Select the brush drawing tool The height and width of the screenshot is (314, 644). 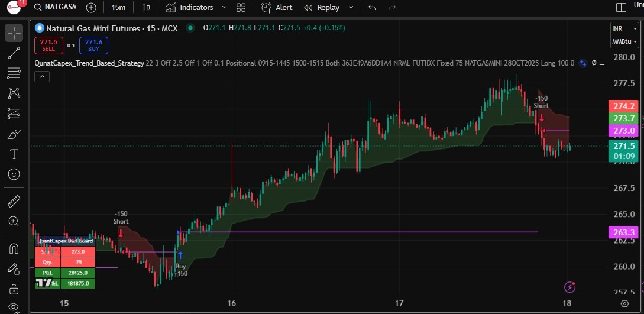coord(14,134)
